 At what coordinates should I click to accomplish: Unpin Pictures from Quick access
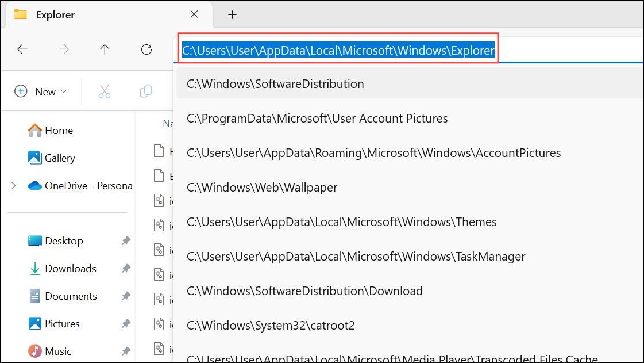(126, 323)
